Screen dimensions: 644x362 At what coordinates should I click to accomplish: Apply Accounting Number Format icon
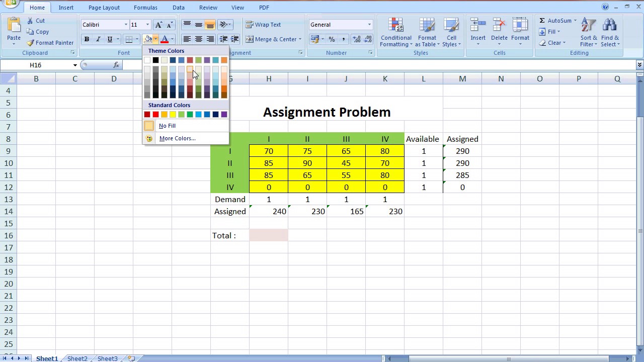[315, 39]
